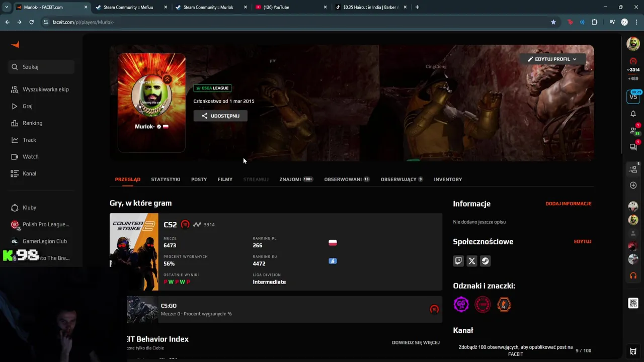Click Ranking PL value 266
Screen dimensions: 644x362
pyautogui.click(x=258, y=246)
